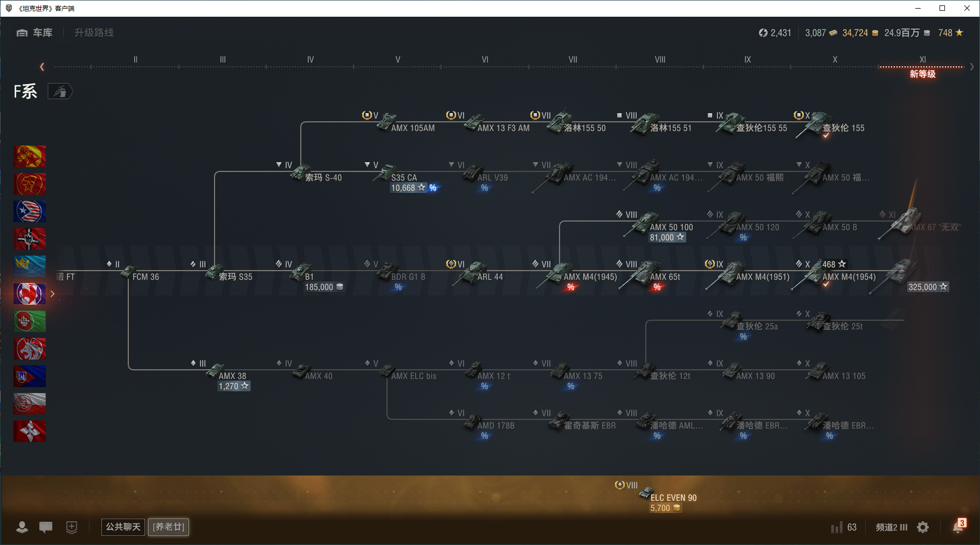This screenshot has width=980, height=545.
Task: Select the Czechoslovakia nation flag
Action: pos(30,376)
